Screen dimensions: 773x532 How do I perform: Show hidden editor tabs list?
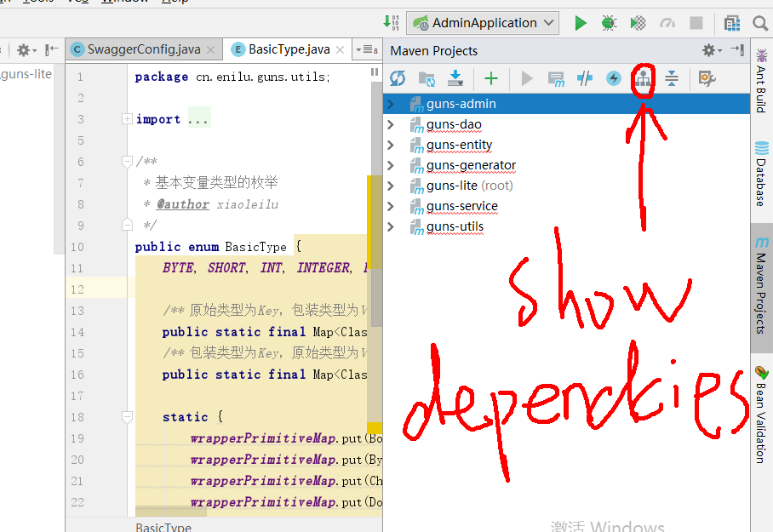pos(367,49)
